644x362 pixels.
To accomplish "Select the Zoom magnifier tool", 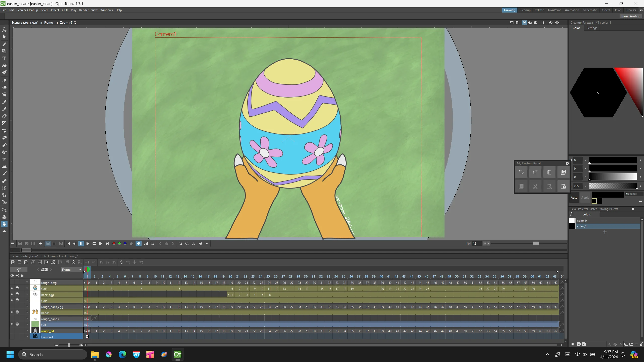I will click(4, 210).
